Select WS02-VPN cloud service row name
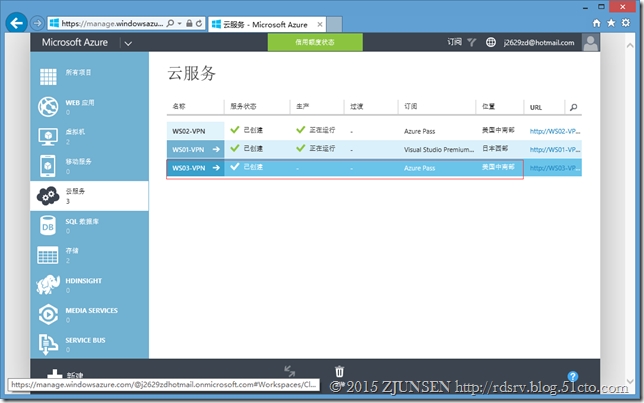The image size is (644, 403). (189, 131)
